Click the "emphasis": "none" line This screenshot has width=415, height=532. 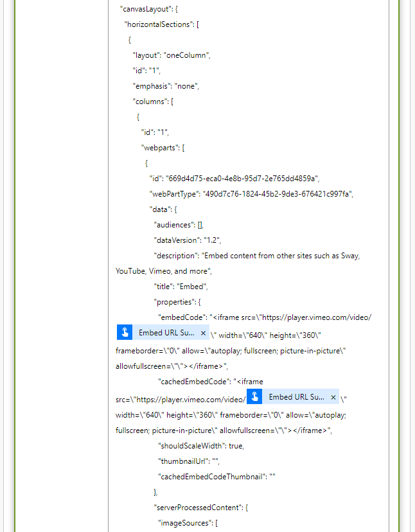click(166, 86)
